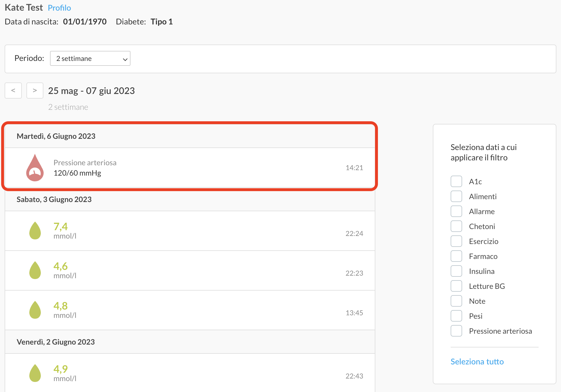Check the Insulina filter checkbox

point(456,271)
